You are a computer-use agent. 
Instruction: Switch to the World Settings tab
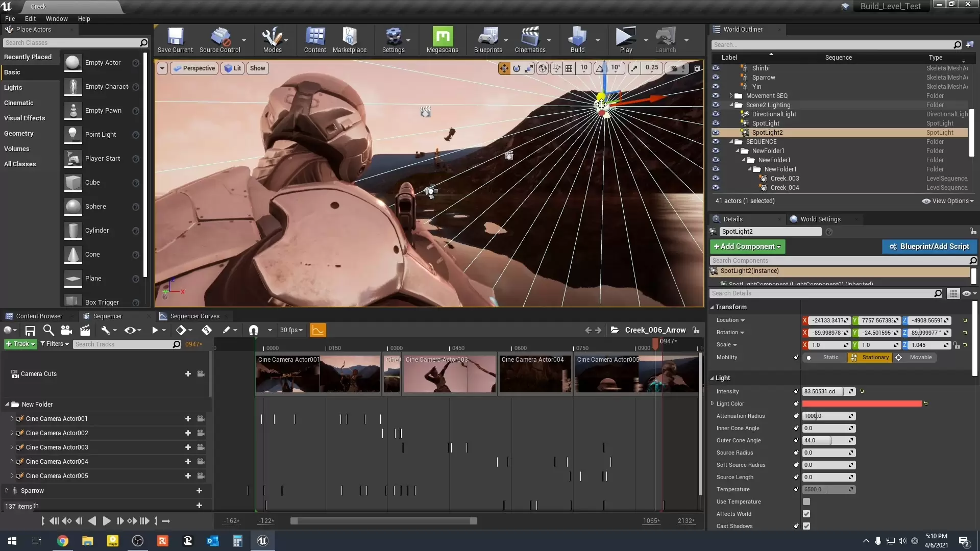pos(820,219)
